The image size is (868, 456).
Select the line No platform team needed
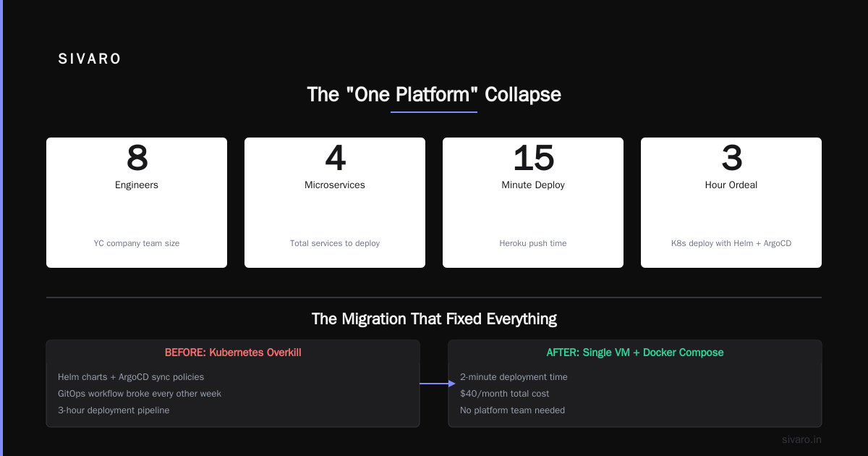pos(512,410)
